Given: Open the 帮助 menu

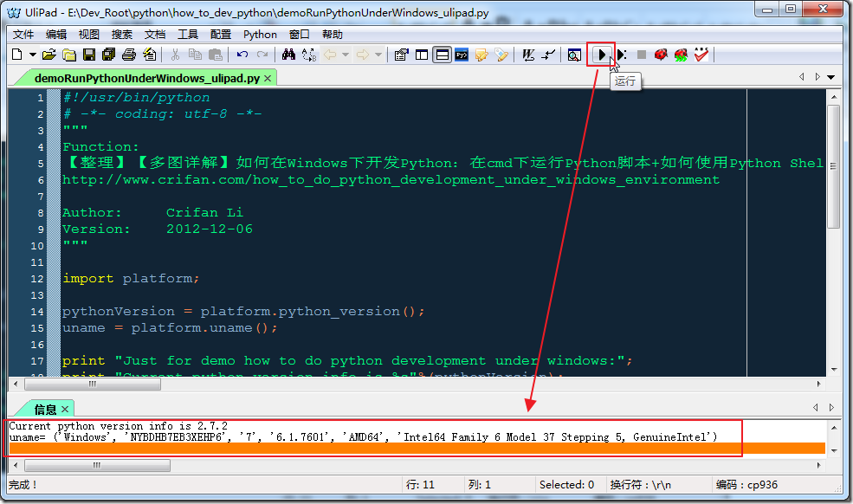Looking at the screenshot, I should pos(333,35).
